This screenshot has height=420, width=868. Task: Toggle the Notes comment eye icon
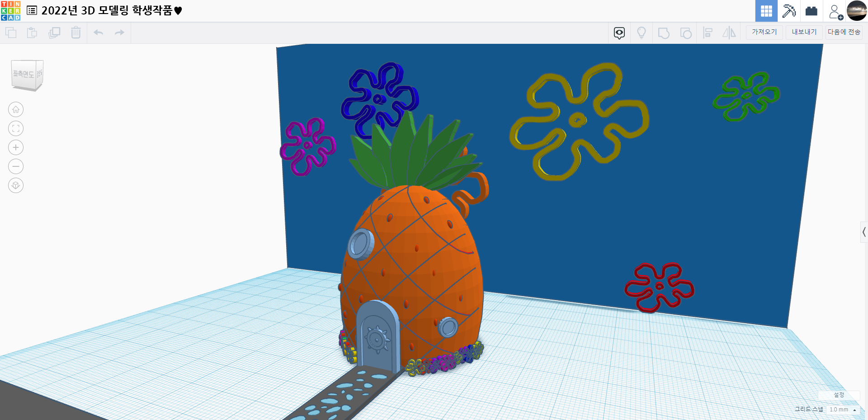pos(619,33)
